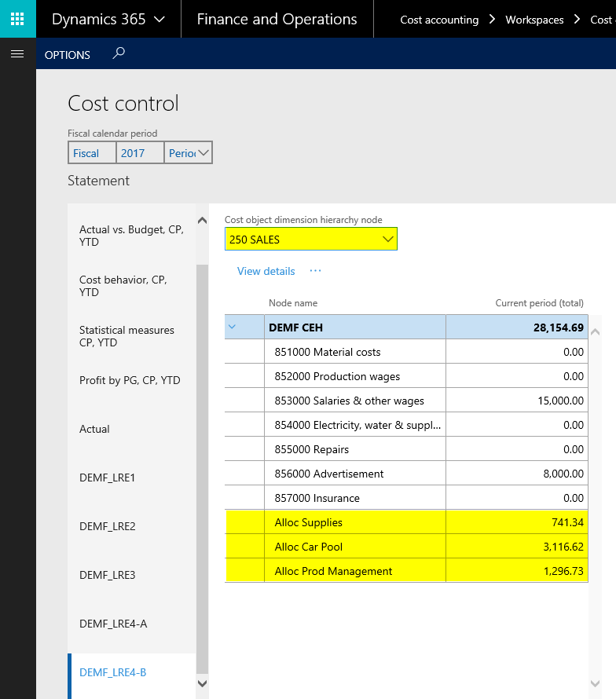The width and height of the screenshot is (616, 699).
Task: Expand the Period dropdown in fiscal calendar
Action: pyautogui.click(x=203, y=153)
